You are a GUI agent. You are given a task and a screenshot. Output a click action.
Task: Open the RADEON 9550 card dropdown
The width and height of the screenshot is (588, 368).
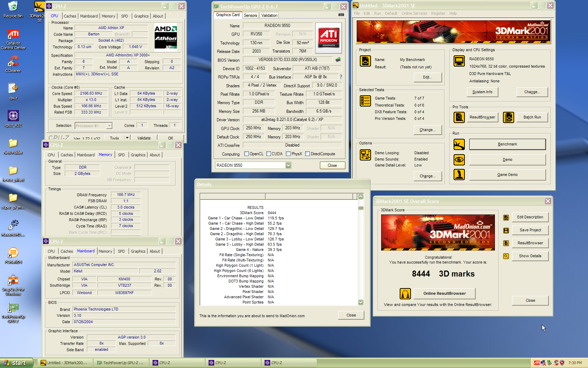pos(288,165)
